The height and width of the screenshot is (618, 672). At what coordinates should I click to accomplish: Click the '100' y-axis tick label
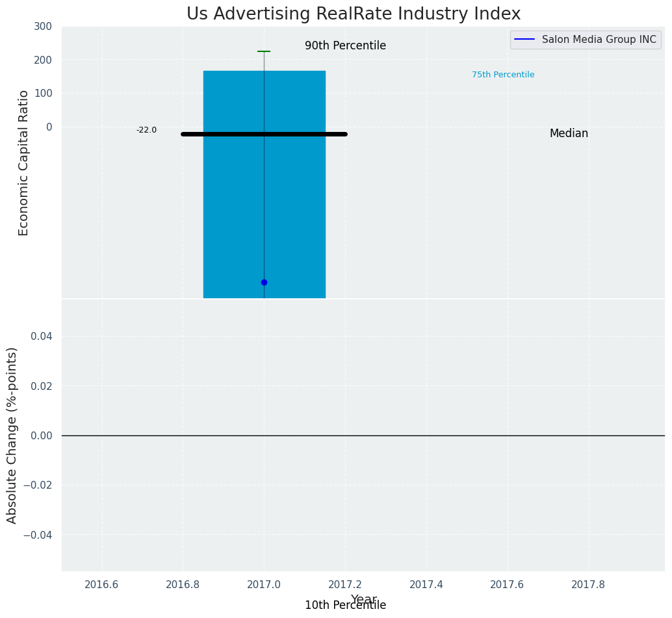pyautogui.click(x=42, y=94)
